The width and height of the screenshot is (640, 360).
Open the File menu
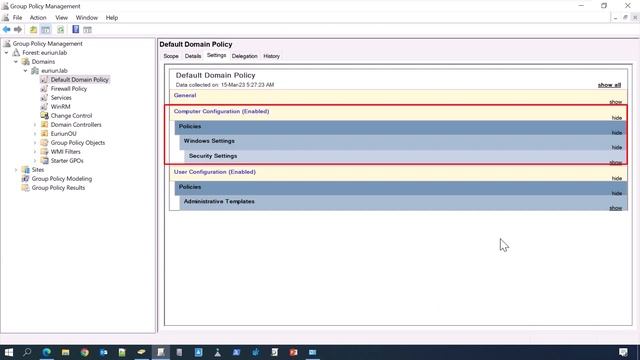(x=18, y=18)
